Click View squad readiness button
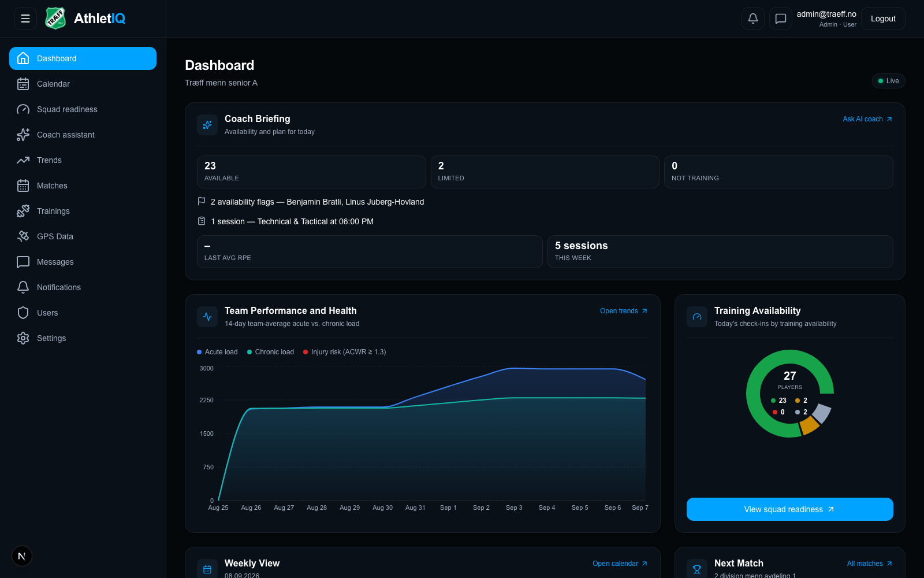The image size is (924, 578). 789,509
